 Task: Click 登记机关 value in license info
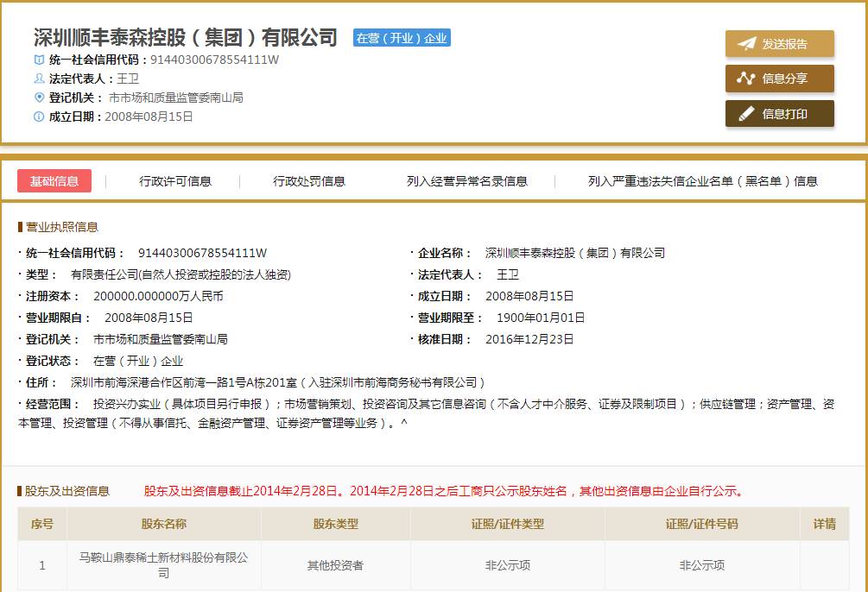click(x=161, y=339)
